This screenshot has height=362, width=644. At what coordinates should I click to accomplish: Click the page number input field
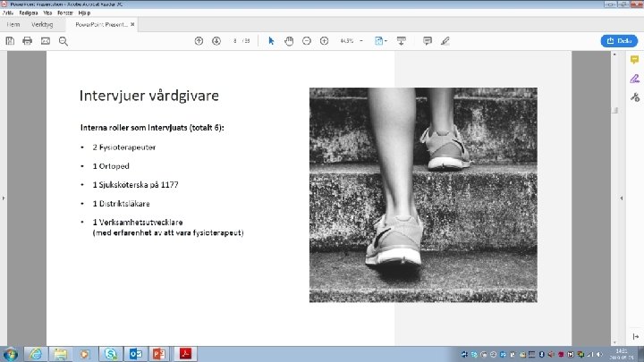234,41
